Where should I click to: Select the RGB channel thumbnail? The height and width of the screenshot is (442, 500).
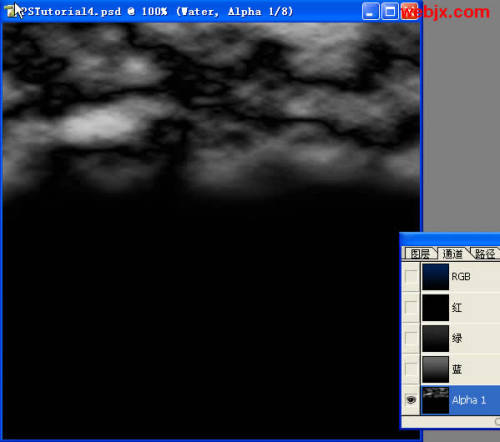435,277
